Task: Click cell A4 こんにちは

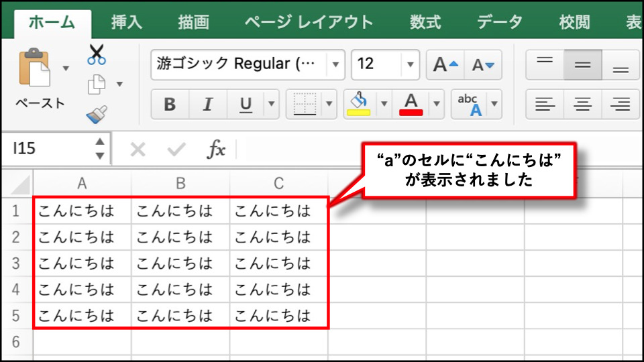Action: pyautogui.click(x=82, y=290)
